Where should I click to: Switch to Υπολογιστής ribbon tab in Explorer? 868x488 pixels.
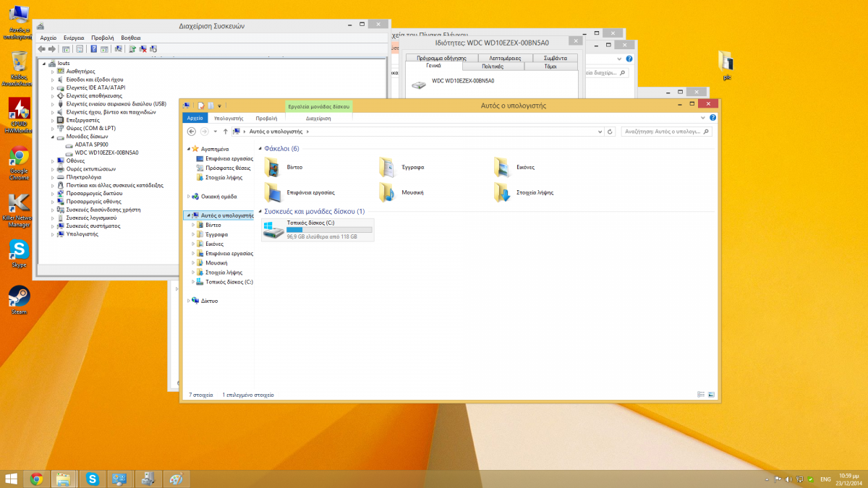[x=229, y=118]
